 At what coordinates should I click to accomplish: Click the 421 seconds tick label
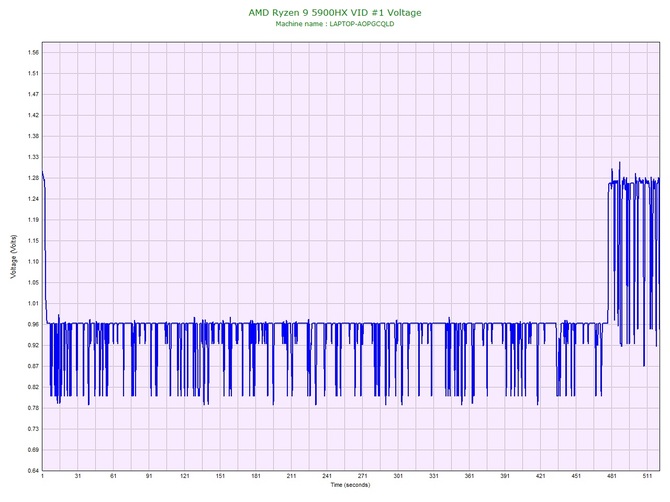point(541,476)
